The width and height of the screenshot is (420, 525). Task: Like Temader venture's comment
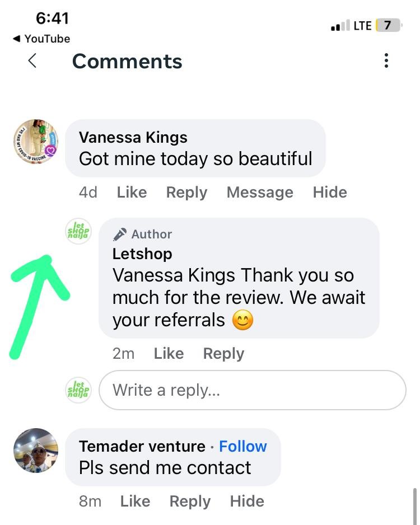pyautogui.click(x=135, y=501)
